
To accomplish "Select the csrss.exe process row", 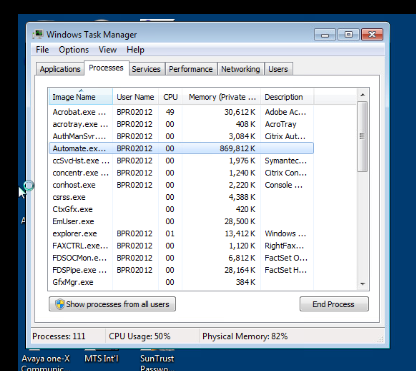I will [181, 197].
